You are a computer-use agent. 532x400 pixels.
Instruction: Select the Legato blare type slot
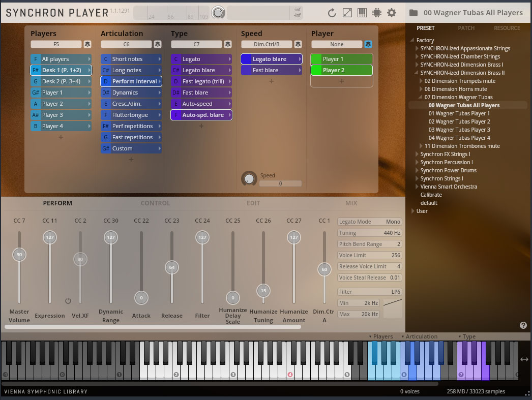pyautogui.click(x=201, y=70)
